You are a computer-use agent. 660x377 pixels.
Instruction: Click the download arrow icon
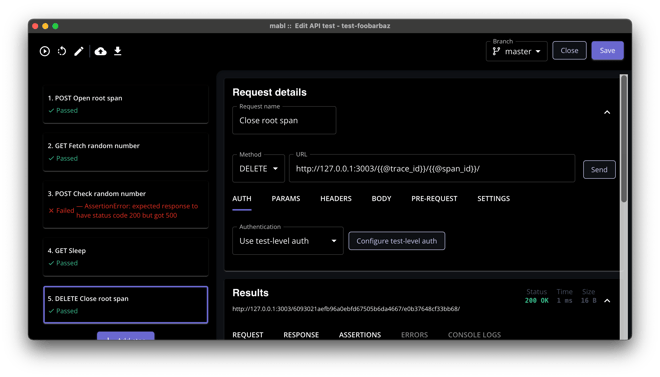click(x=118, y=51)
